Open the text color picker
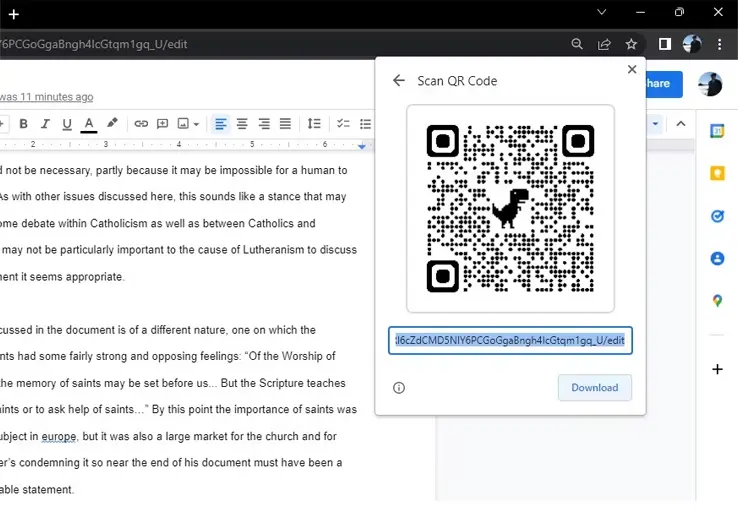The width and height of the screenshot is (738, 532). coord(88,124)
